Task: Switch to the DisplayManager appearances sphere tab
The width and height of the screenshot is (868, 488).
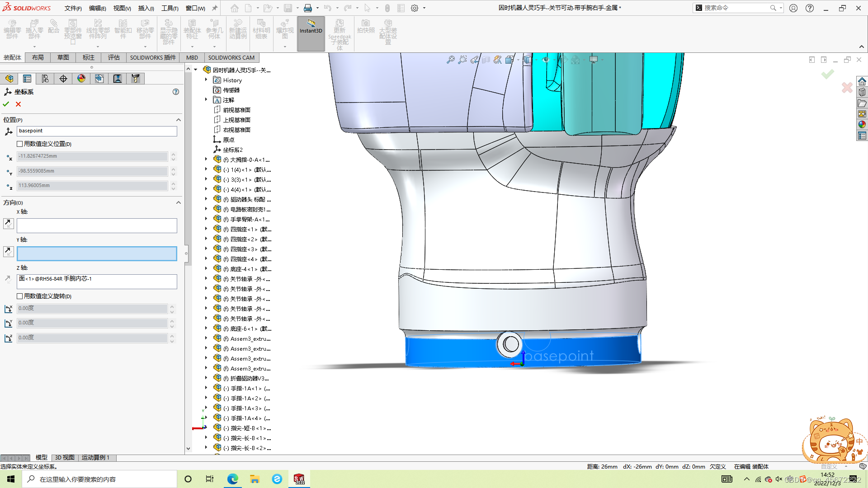Action: tap(80, 78)
